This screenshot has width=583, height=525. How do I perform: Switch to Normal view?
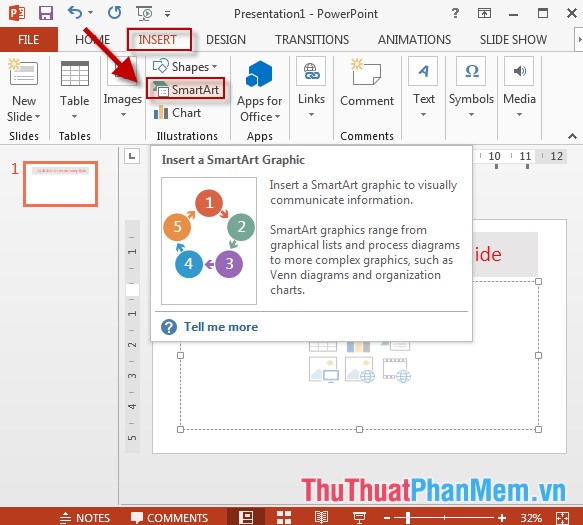click(x=246, y=517)
